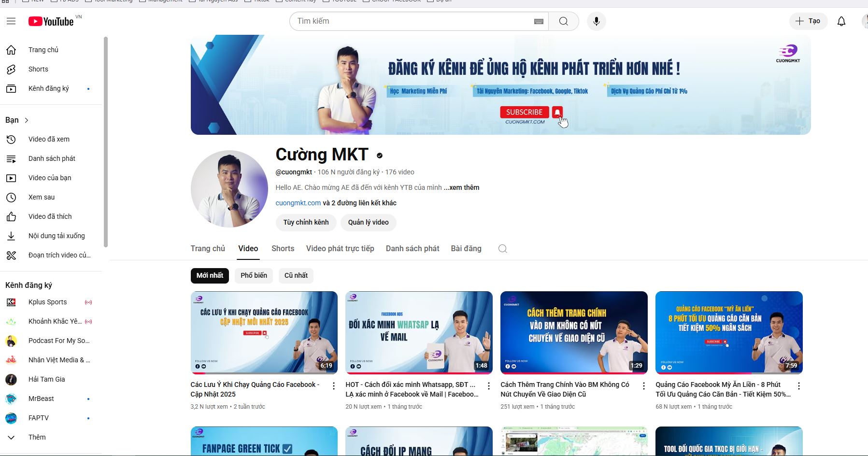
Task: Click the channel banner image
Action: click(x=501, y=85)
